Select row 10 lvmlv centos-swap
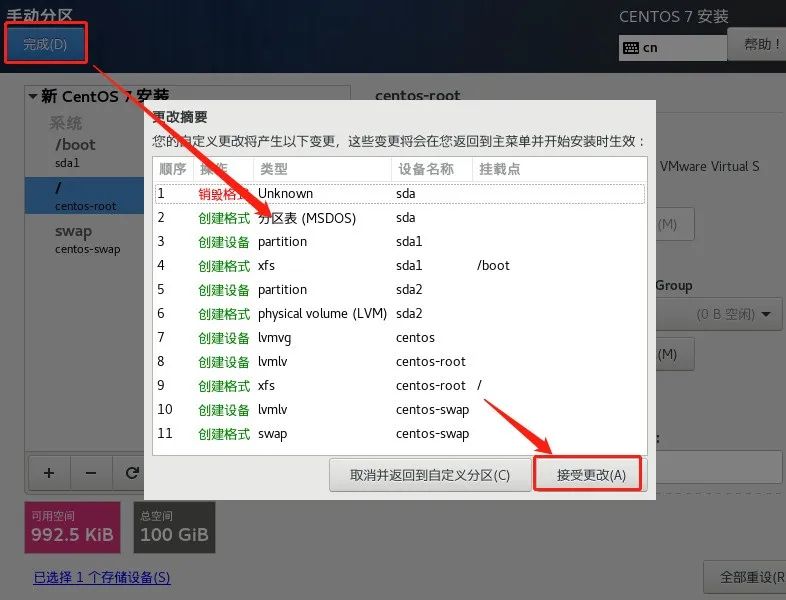The height and width of the screenshot is (600, 786). tap(400, 410)
